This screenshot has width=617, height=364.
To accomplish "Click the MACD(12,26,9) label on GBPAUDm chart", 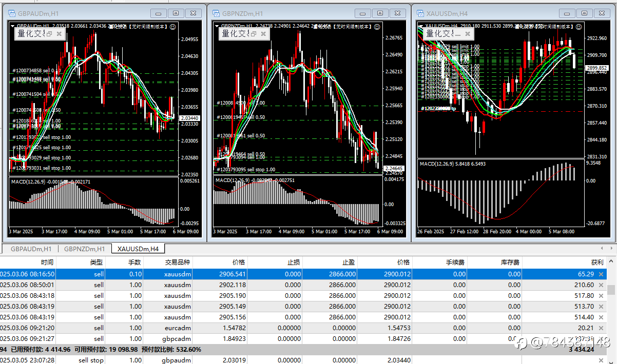I will tap(27, 181).
